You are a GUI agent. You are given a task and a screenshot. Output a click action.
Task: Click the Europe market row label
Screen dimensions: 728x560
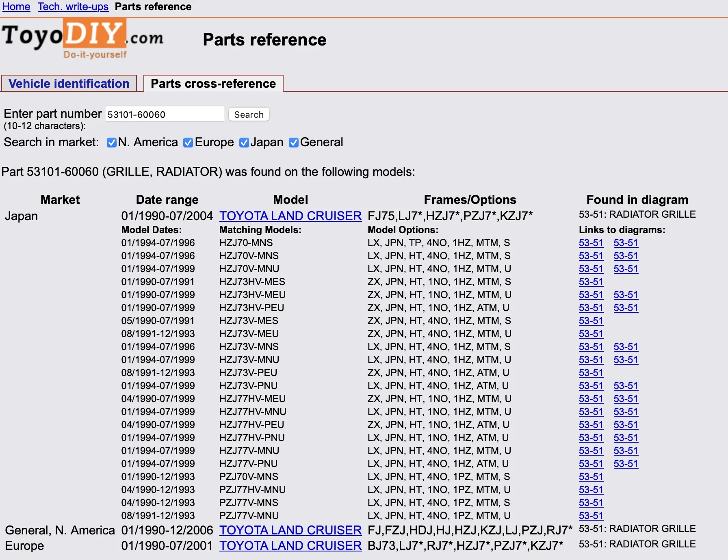coord(24,546)
